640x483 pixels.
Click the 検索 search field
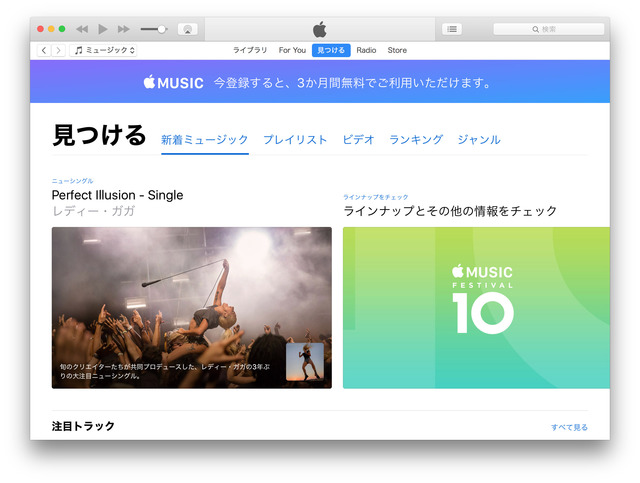click(548, 29)
